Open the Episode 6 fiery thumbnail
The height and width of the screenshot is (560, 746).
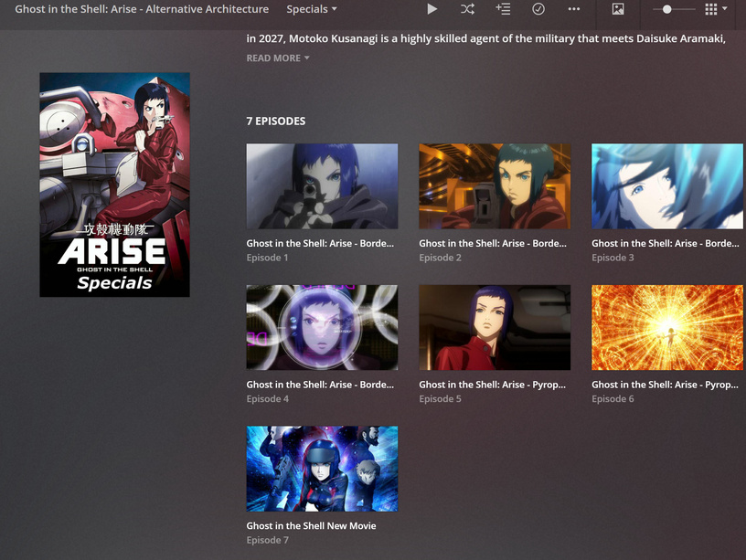pyautogui.click(x=667, y=328)
